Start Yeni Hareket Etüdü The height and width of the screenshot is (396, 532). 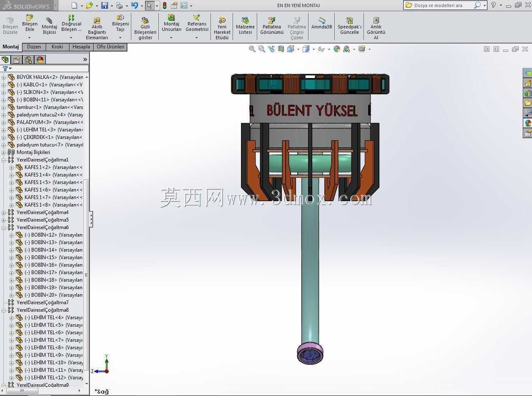click(222, 28)
